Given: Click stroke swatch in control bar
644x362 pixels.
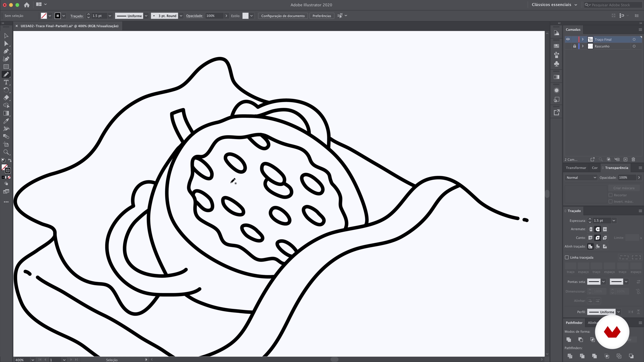Looking at the screenshot, I should click(58, 16).
